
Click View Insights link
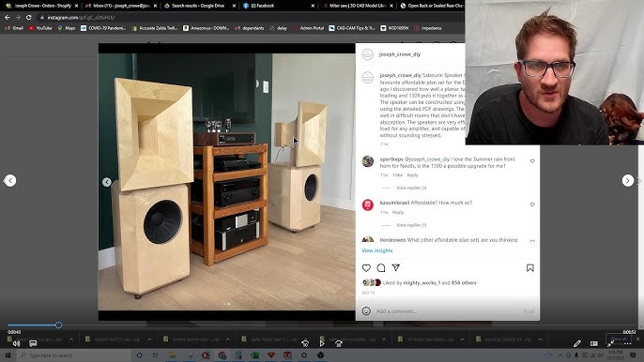[377, 250]
